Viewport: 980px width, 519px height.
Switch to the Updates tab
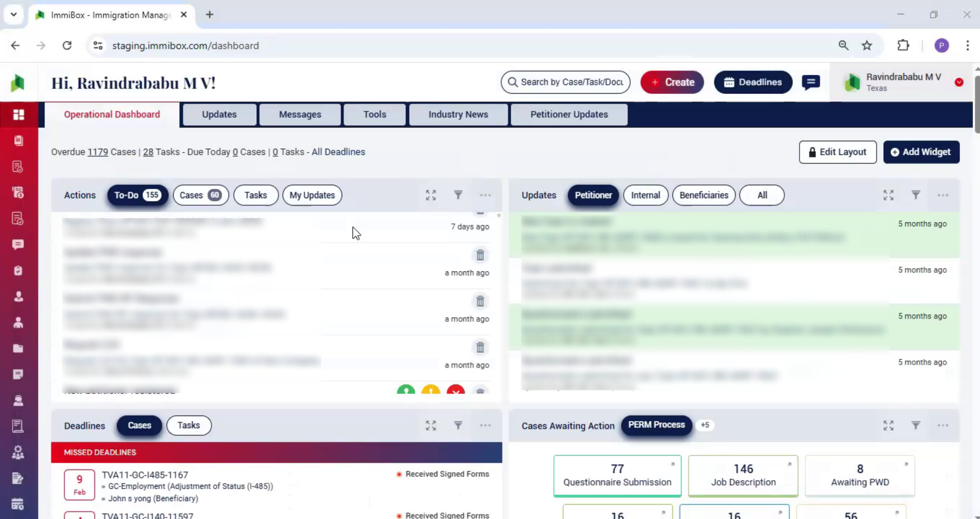219,114
